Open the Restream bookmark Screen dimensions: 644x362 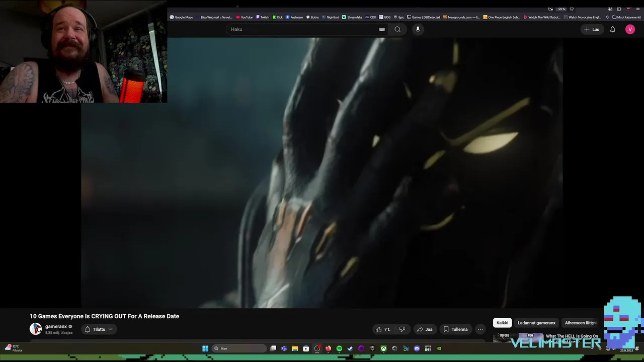point(294,17)
